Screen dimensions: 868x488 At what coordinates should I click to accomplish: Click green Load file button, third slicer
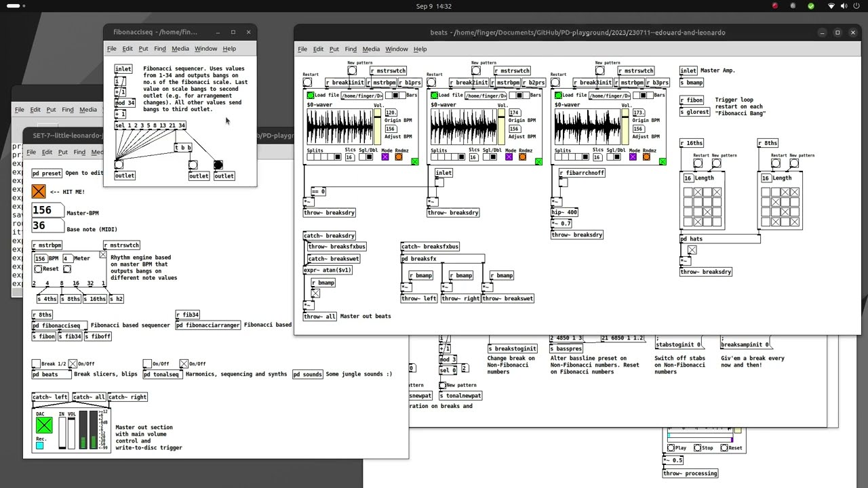(558, 96)
